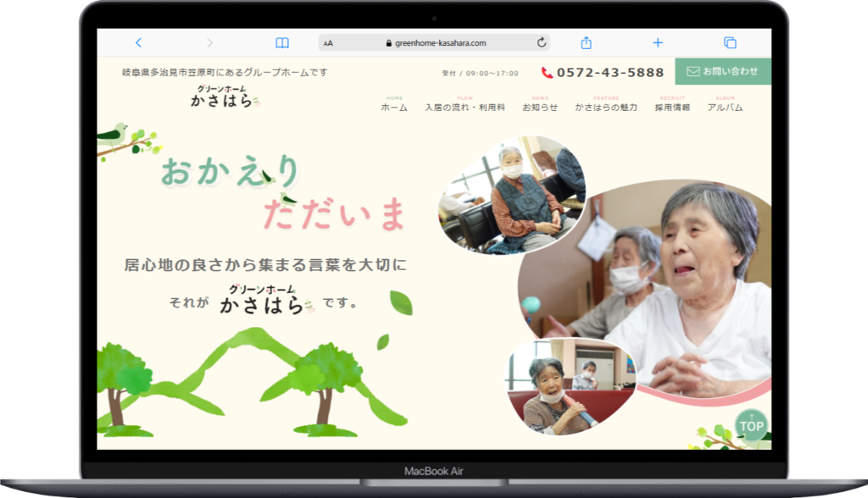The image size is (868, 498).
Task: Click the Safari forward arrow
Action: (209, 42)
